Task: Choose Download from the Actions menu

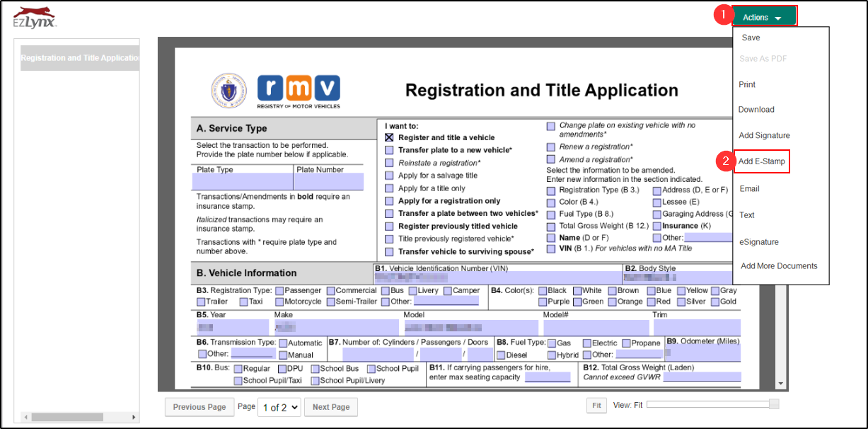Action: (756, 110)
